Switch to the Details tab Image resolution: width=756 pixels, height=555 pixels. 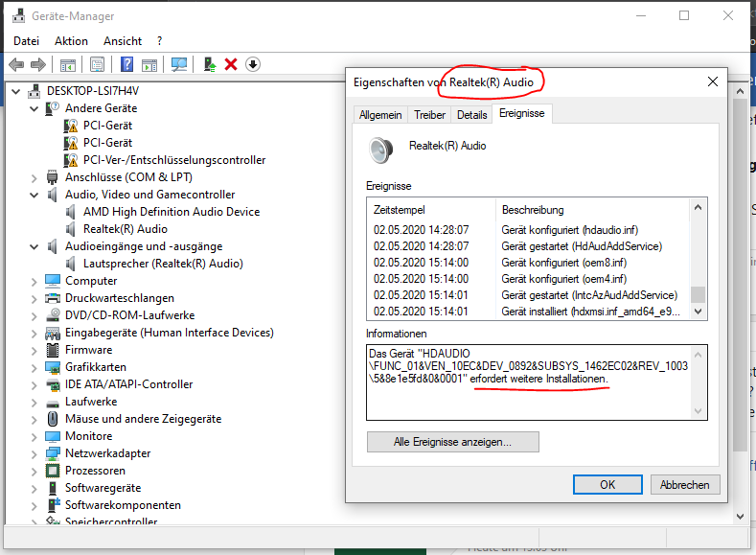(472, 115)
